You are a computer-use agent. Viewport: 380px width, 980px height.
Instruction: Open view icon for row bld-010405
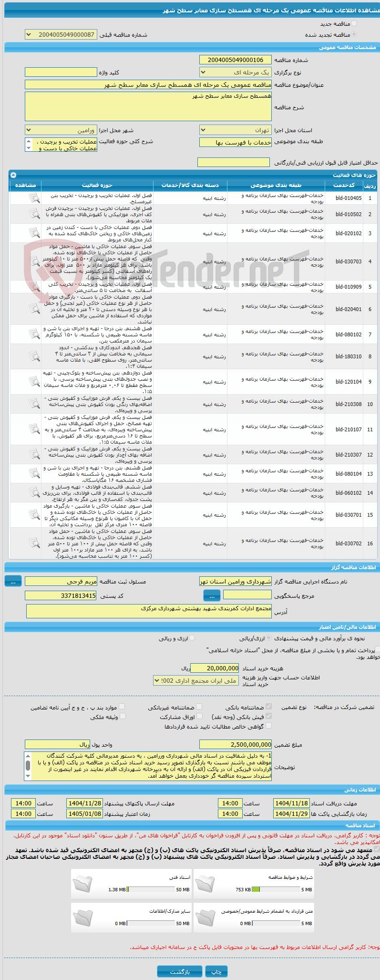[x=34, y=198]
